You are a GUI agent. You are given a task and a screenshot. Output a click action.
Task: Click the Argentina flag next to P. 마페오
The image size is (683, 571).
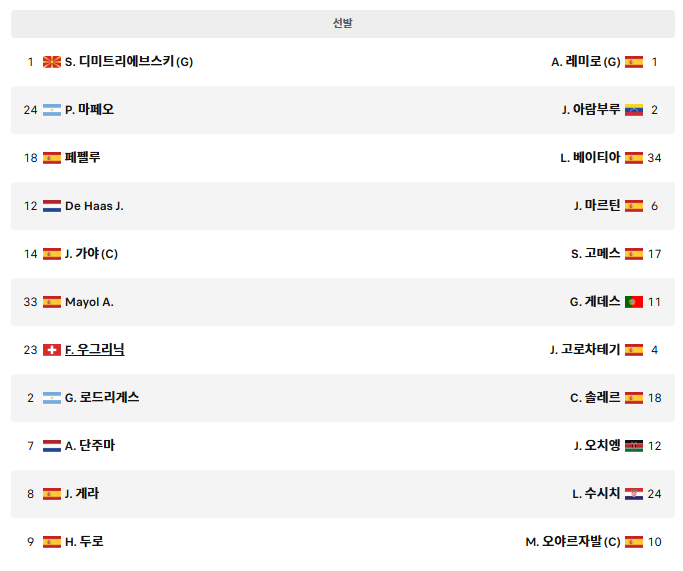coord(52,110)
